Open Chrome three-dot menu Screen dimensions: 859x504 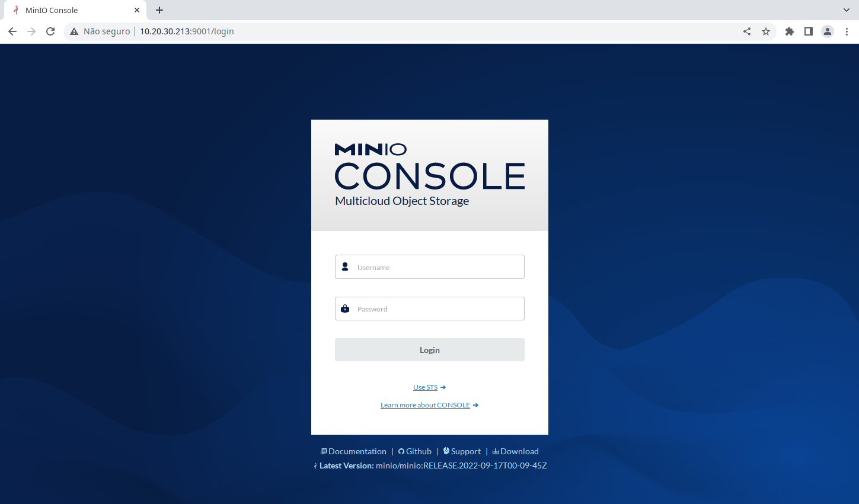point(847,31)
